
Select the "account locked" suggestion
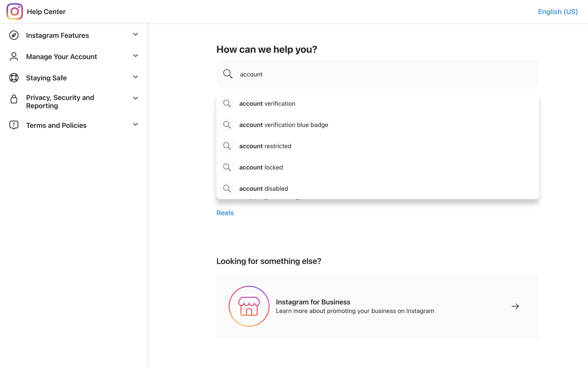(x=261, y=167)
